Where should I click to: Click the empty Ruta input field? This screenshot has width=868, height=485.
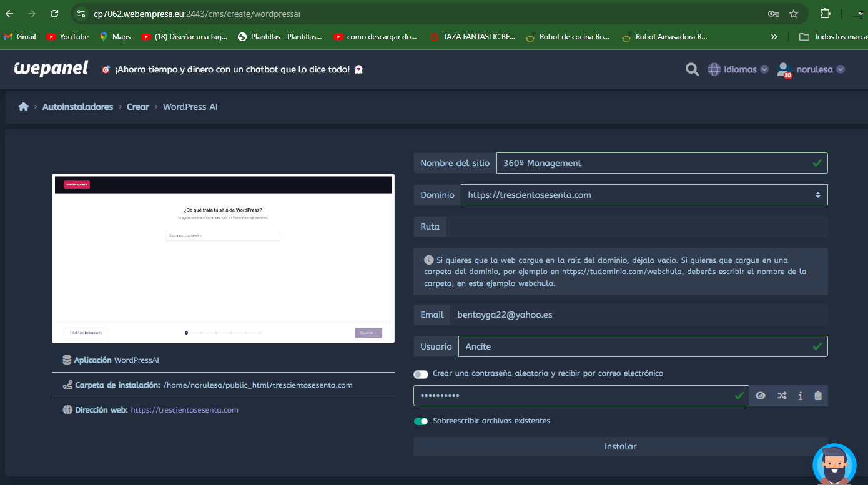[637, 227]
